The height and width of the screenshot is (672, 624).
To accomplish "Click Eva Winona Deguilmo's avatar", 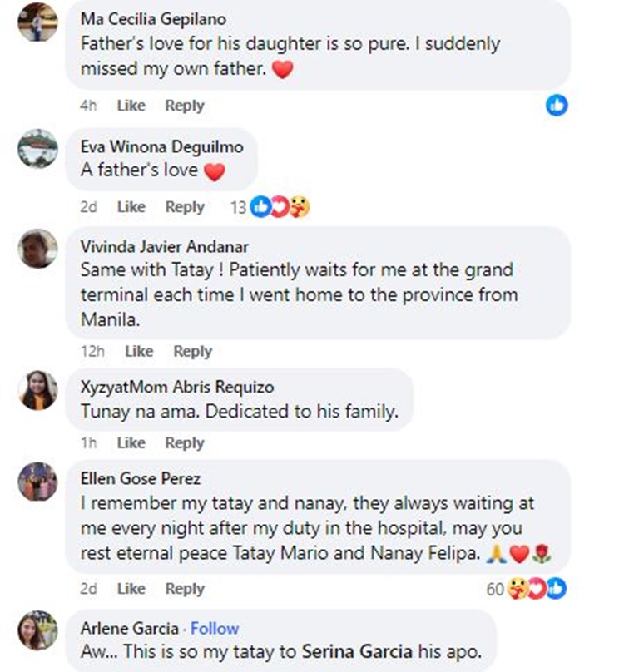I will click(x=38, y=148).
